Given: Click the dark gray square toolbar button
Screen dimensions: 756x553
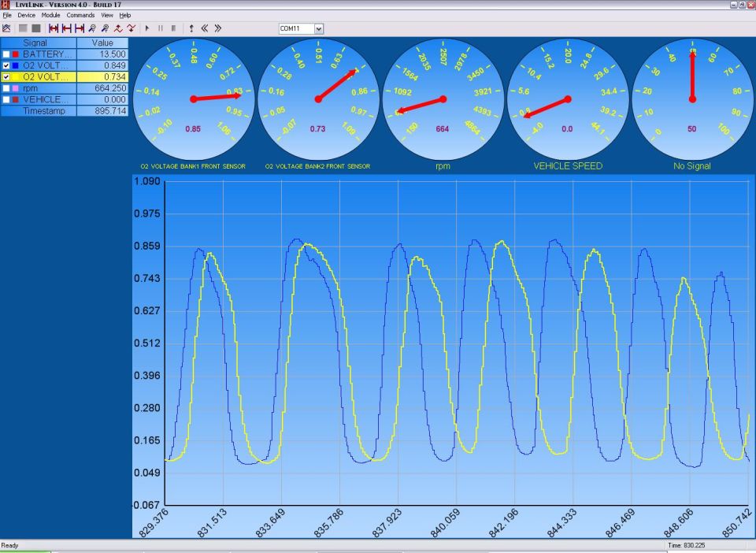Looking at the screenshot, I should (x=36, y=28).
